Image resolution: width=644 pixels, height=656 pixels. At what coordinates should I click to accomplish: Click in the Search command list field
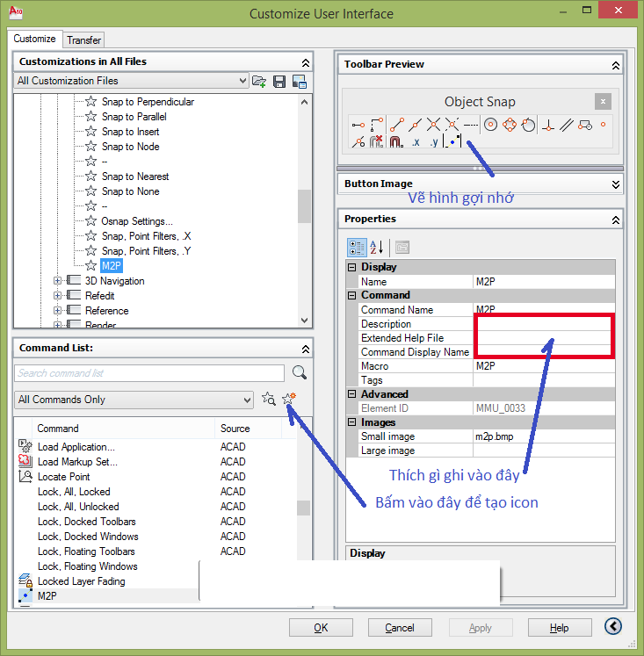pos(149,373)
